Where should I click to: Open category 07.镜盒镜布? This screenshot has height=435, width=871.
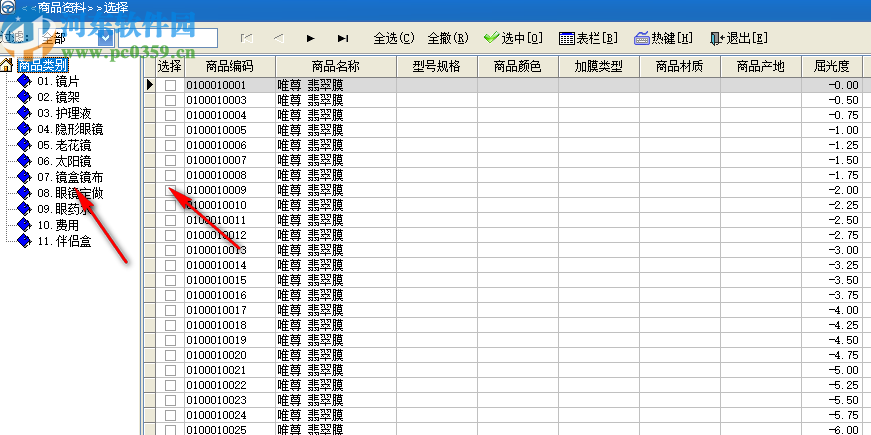pos(70,178)
